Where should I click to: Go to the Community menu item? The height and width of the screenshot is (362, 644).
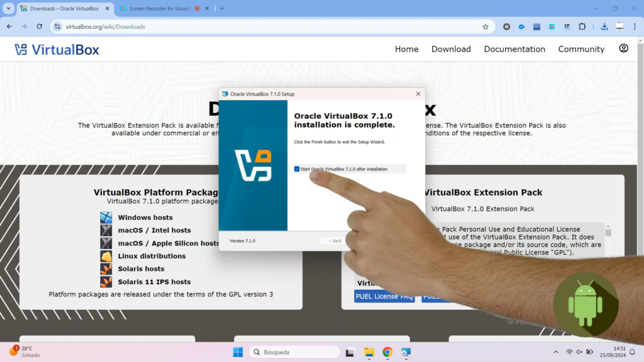click(x=581, y=49)
